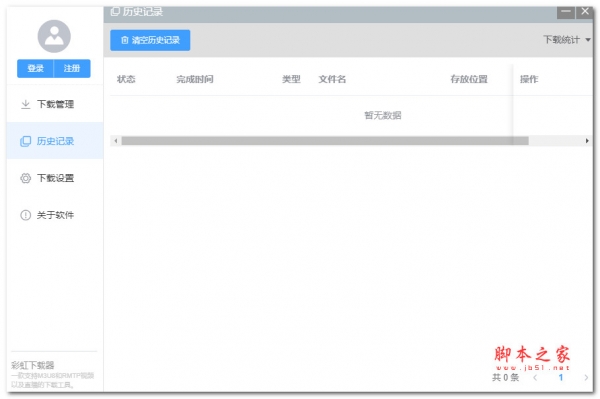Viewport: 600px width, 399px height.
Task: Click the history copy icon beside 历史记录
Action: (x=25, y=141)
